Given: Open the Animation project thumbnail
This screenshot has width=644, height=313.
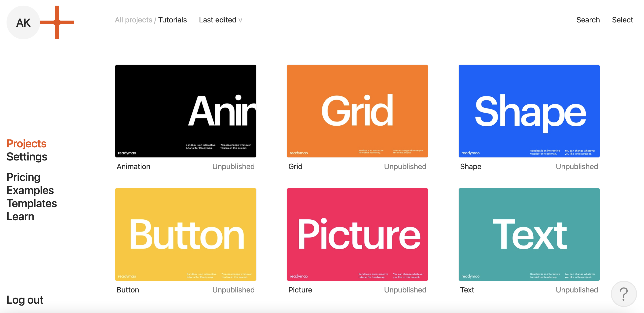Looking at the screenshot, I should click(x=185, y=111).
